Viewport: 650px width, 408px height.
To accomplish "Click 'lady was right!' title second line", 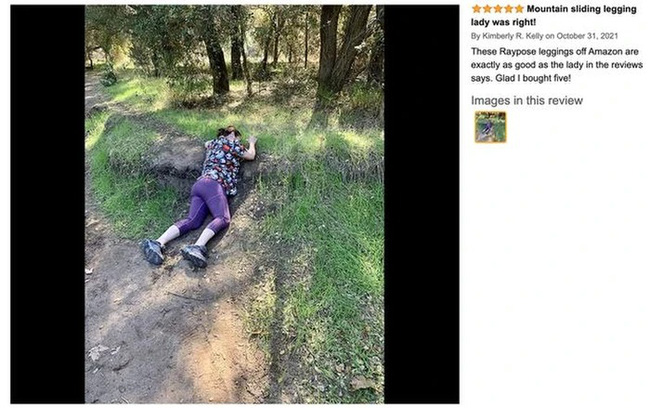I will click(x=503, y=22).
